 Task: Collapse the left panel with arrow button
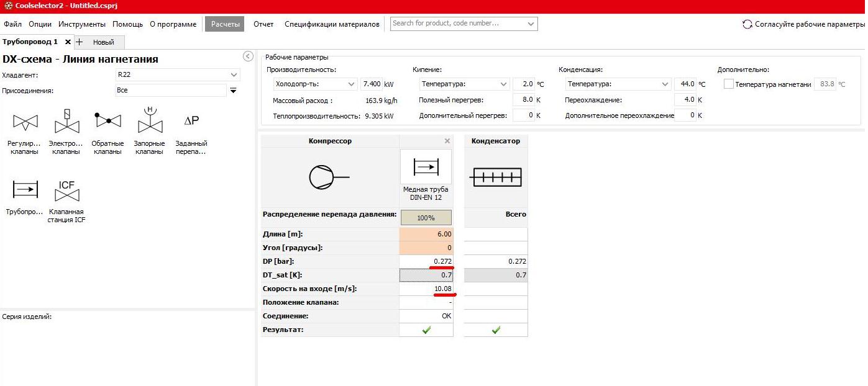(x=248, y=56)
